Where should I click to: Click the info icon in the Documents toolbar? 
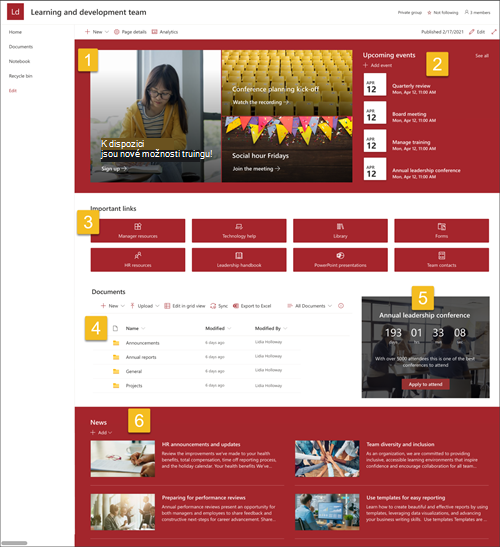341,306
